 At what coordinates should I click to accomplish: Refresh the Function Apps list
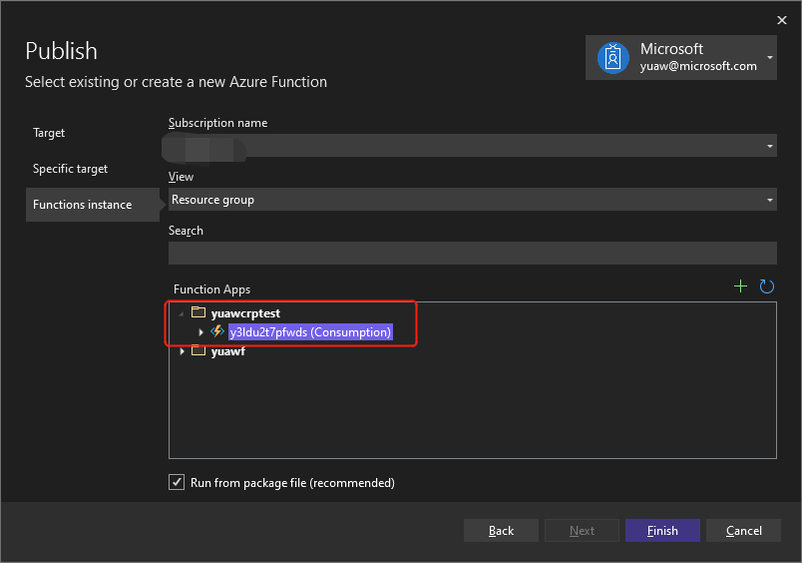[x=766, y=286]
